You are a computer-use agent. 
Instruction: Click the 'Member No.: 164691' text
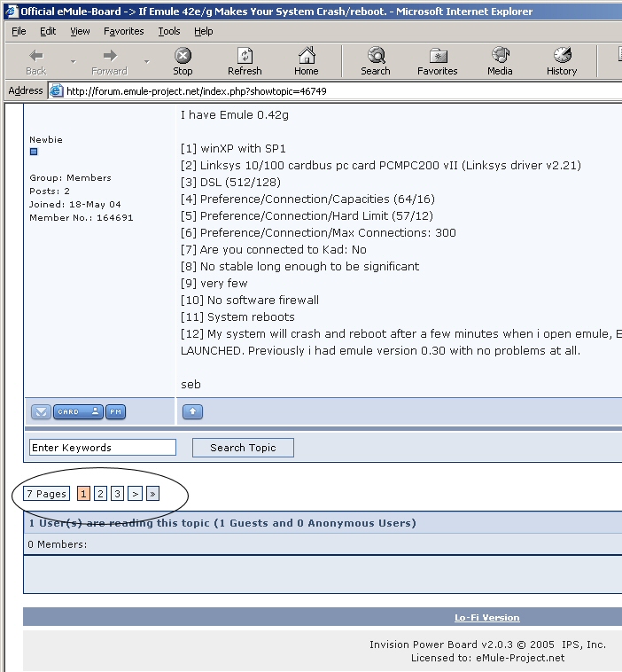point(82,218)
